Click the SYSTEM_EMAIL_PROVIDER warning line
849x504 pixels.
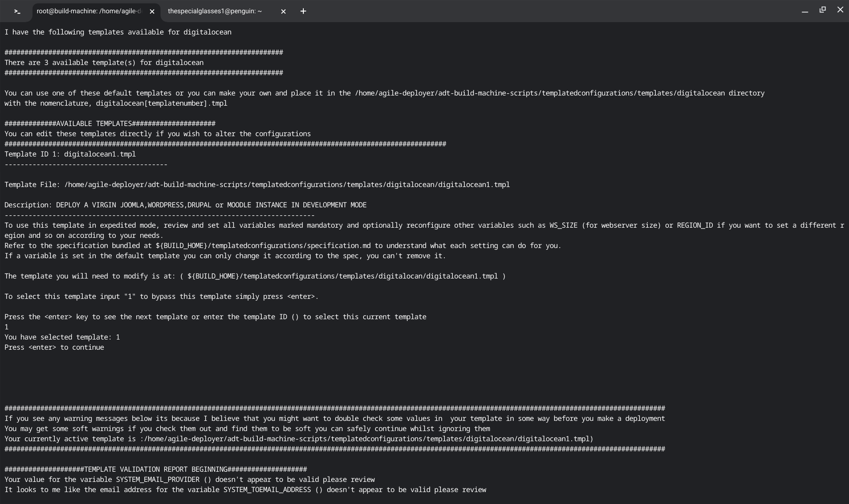tap(189, 480)
